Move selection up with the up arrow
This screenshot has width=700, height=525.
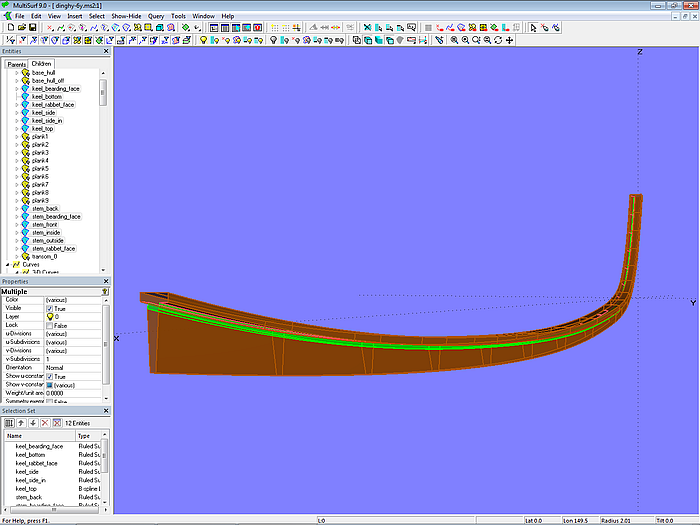coord(21,423)
